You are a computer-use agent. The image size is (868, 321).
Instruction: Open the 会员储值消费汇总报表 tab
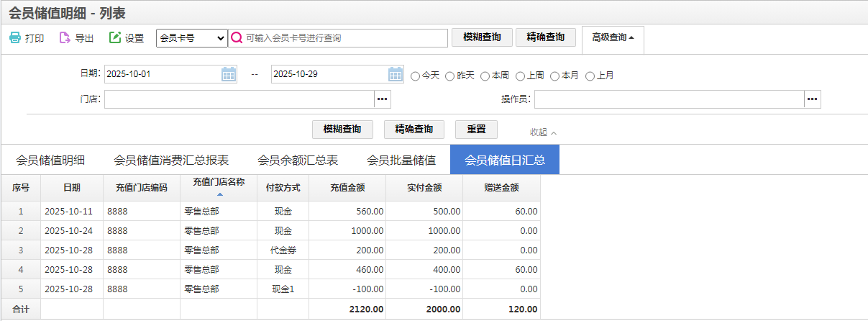[x=171, y=160]
